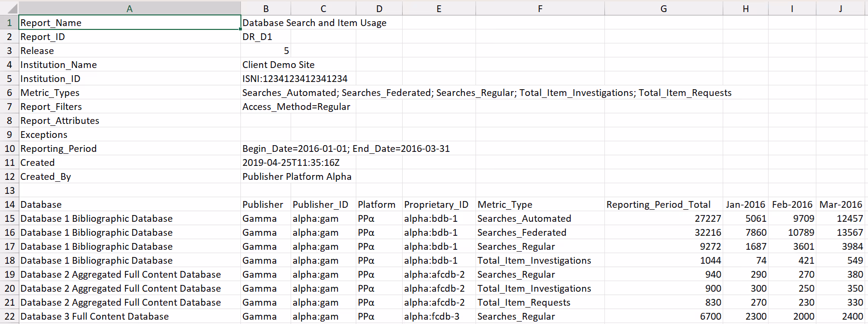
Task: Click total value 6700
Action: pos(663,316)
